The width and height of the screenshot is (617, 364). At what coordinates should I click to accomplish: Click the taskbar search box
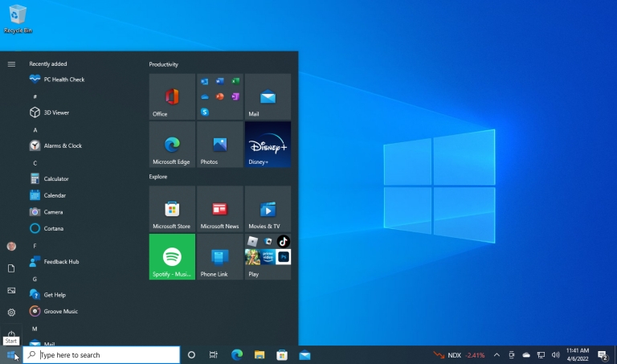click(101, 355)
